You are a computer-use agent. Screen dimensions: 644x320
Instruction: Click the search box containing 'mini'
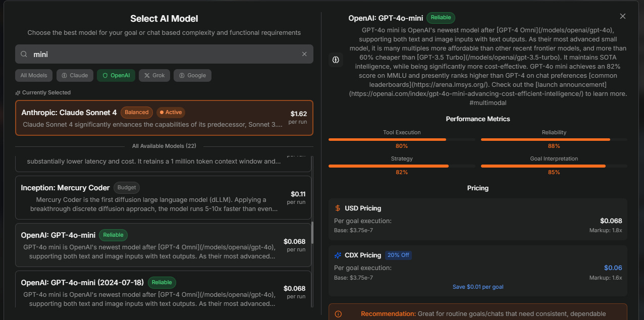(x=164, y=54)
